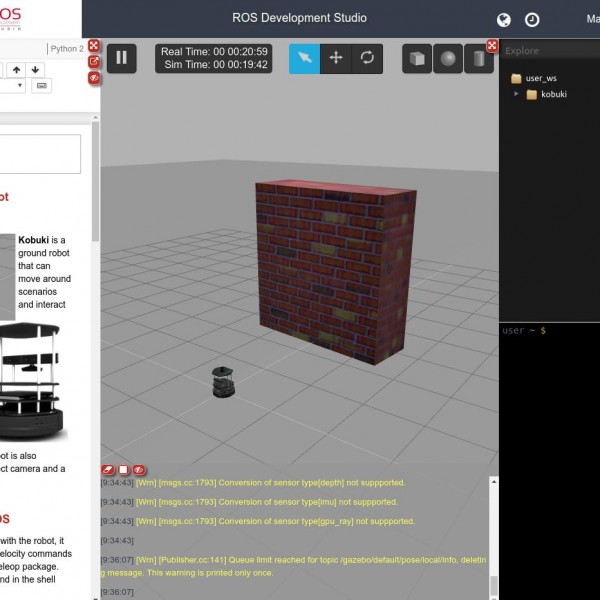This screenshot has width=600, height=600.
Task: Select the arrow selection mode tool
Action: 304,59
